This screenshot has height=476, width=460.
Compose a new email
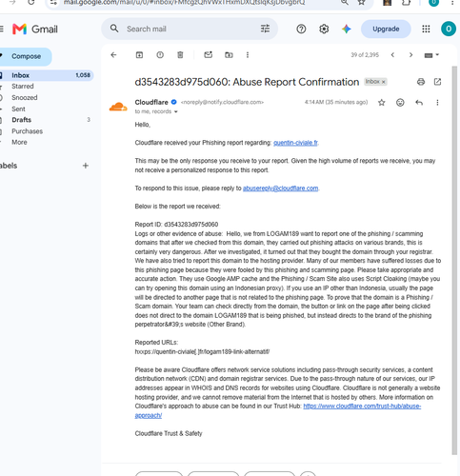(26, 56)
